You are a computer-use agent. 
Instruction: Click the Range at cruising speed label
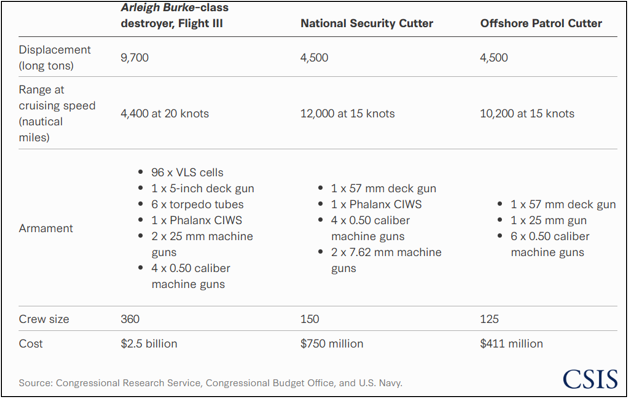(x=57, y=114)
